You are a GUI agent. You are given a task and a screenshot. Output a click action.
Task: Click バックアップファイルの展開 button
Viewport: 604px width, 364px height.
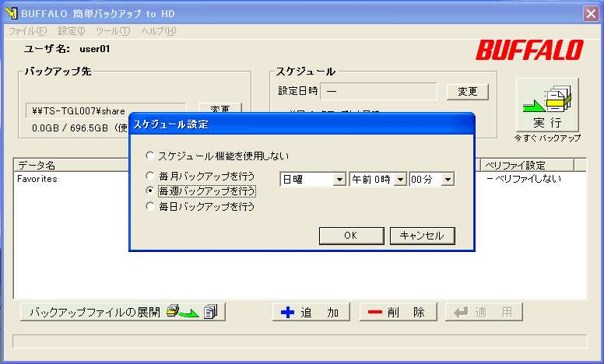pyautogui.click(x=123, y=312)
